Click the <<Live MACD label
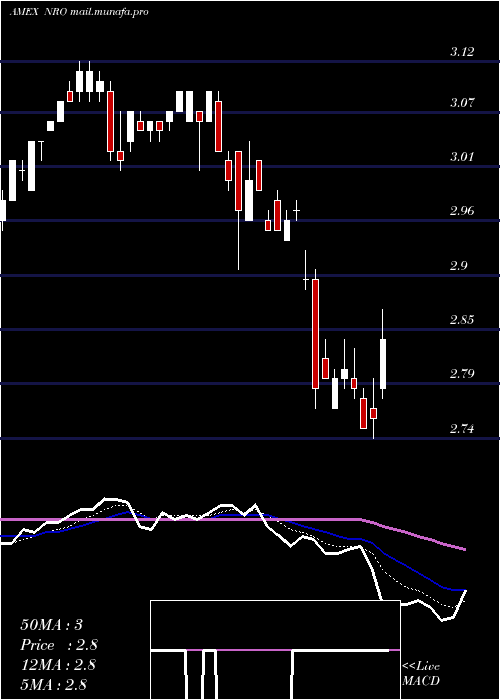The image size is (500, 700). (x=421, y=674)
